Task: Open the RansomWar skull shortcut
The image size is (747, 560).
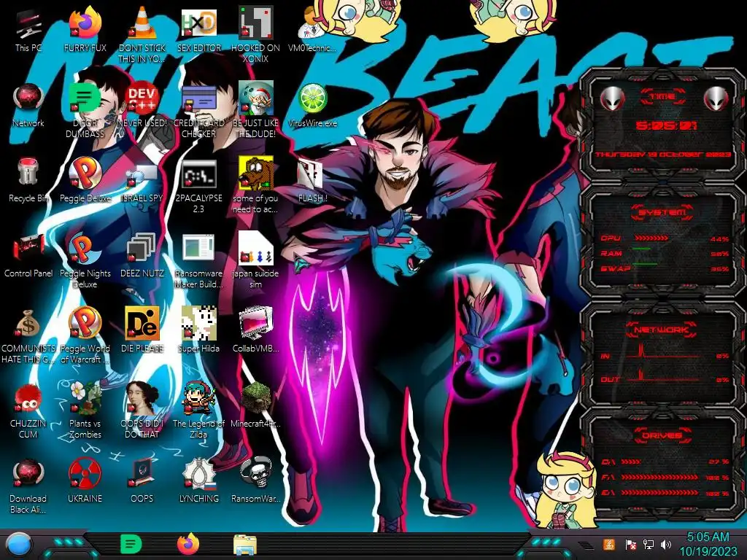Action: coord(255,481)
